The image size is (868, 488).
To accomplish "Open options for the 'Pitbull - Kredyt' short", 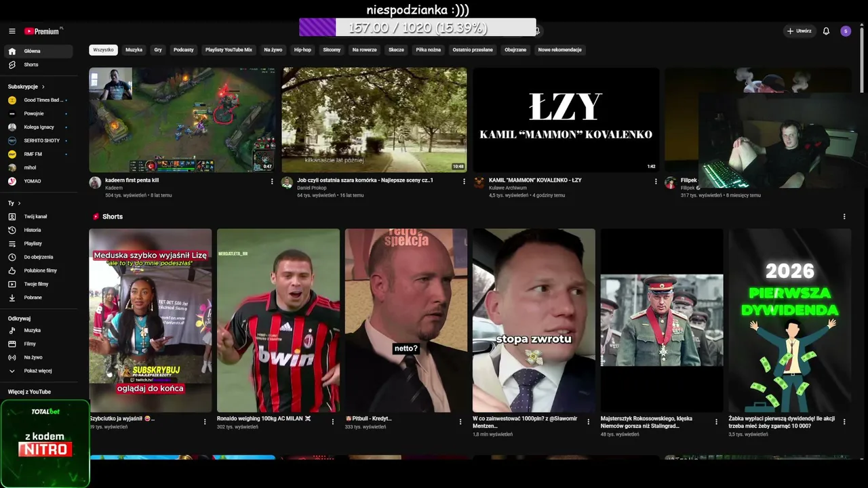I will (460, 422).
